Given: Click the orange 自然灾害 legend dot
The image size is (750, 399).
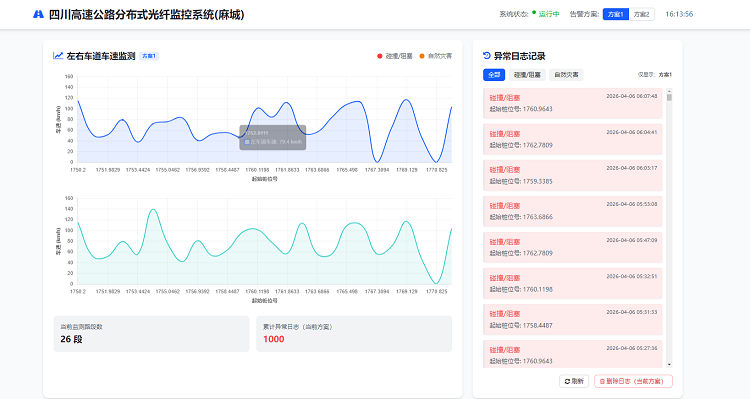Looking at the screenshot, I should pyautogui.click(x=422, y=56).
